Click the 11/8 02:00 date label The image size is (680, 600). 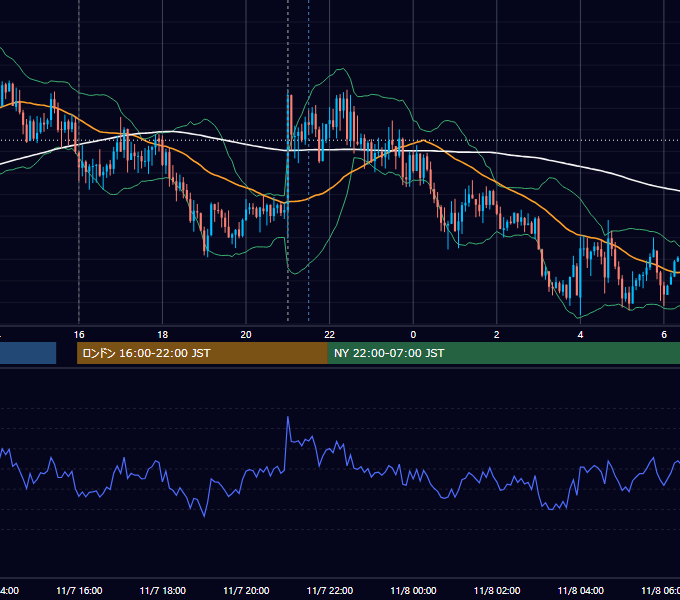(497, 591)
